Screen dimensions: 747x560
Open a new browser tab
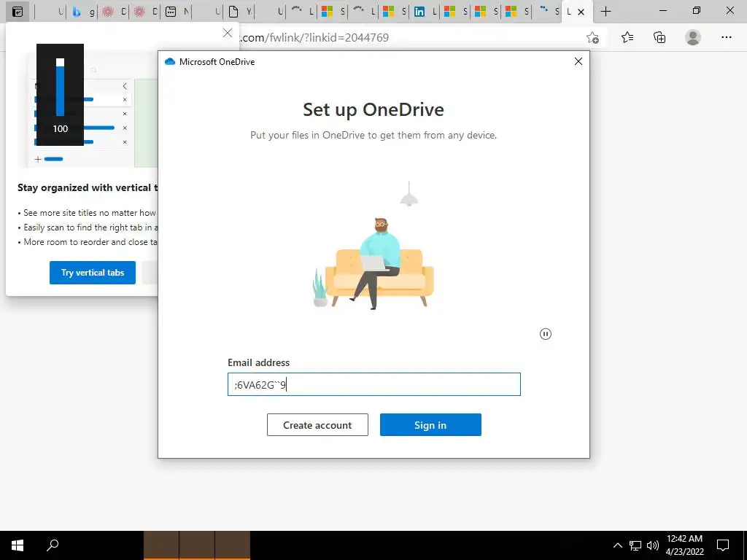605,12
